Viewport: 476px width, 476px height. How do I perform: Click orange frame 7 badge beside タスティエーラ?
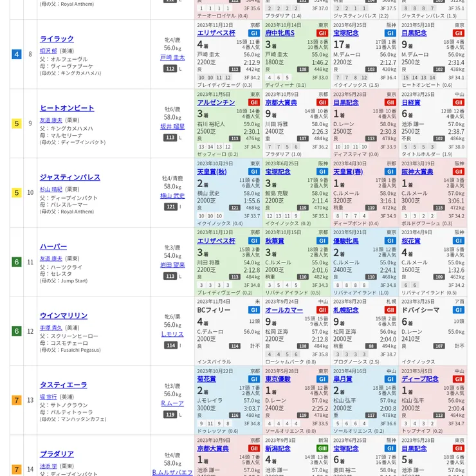[17, 400]
